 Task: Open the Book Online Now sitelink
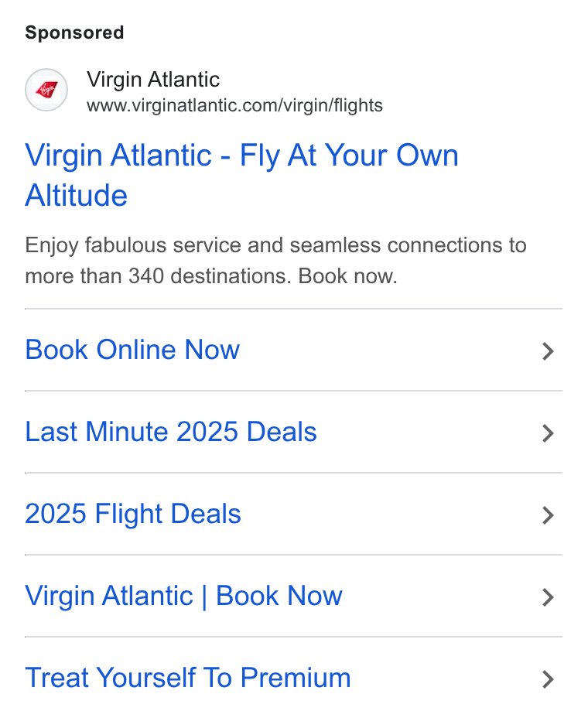tap(132, 350)
